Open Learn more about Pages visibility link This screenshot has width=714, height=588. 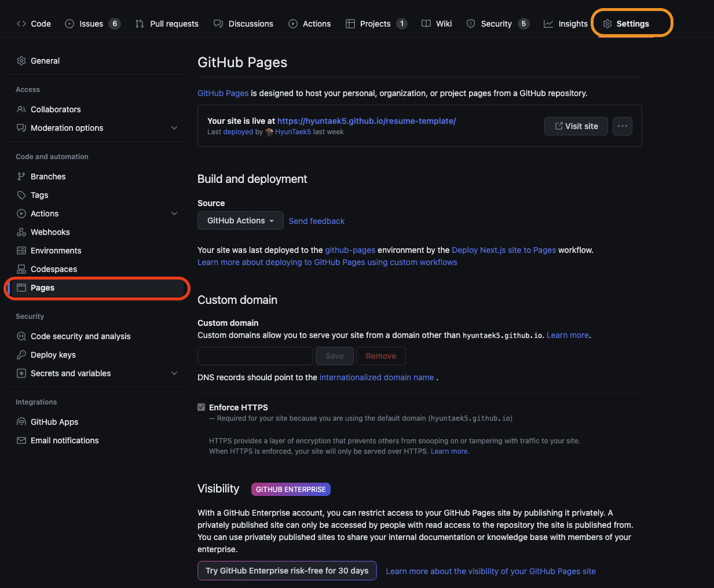point(491,571)
